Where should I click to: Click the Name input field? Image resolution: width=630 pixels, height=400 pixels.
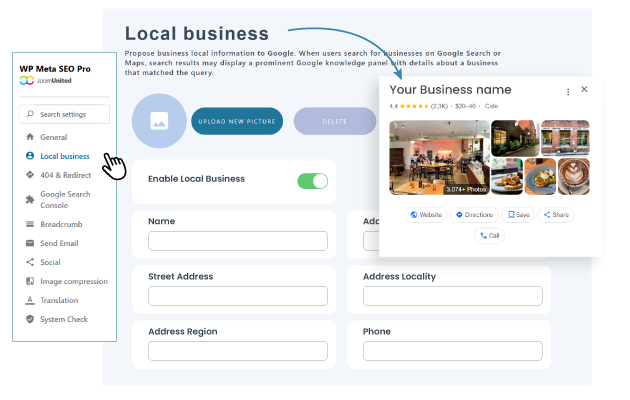(x=238, y=241)
